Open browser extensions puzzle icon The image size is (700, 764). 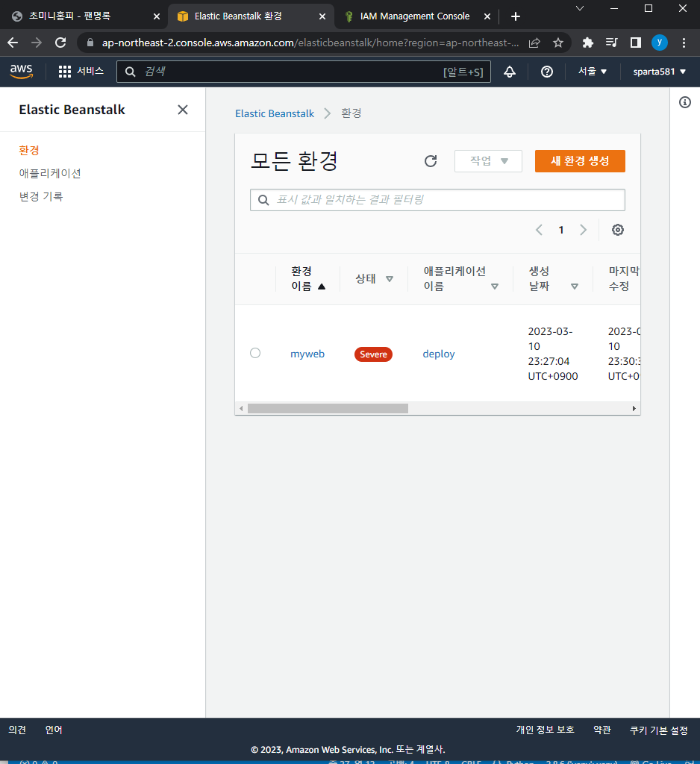click(588, 43)
